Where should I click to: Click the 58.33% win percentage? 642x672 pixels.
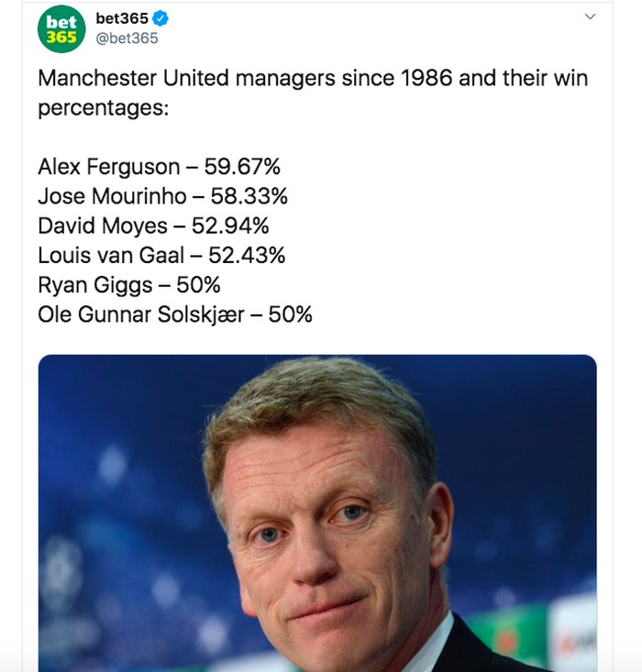click(249, 196)
